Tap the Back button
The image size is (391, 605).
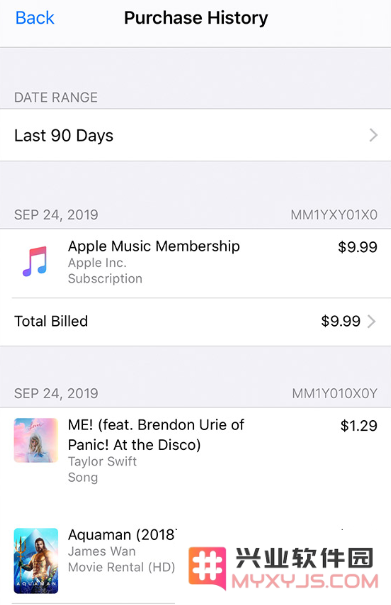35,18
